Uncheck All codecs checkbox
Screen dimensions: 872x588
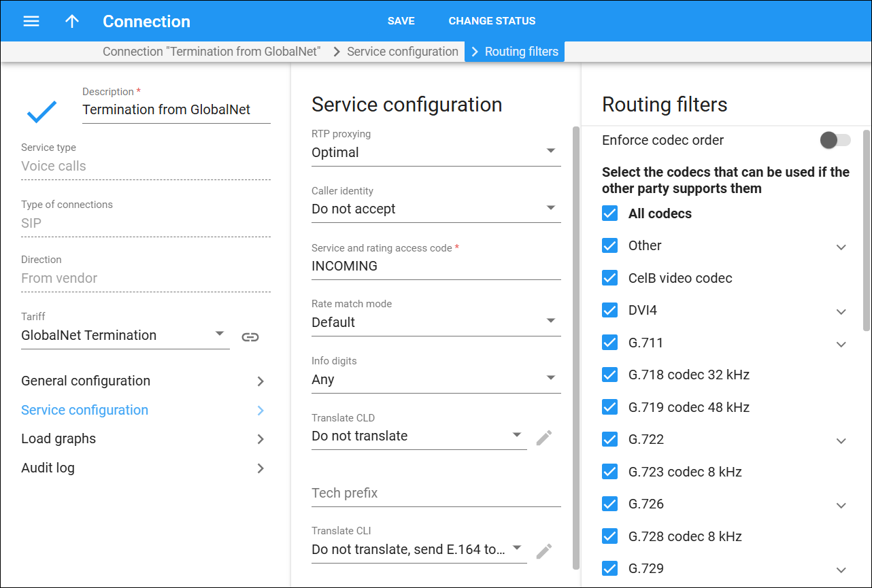point(609,213)
